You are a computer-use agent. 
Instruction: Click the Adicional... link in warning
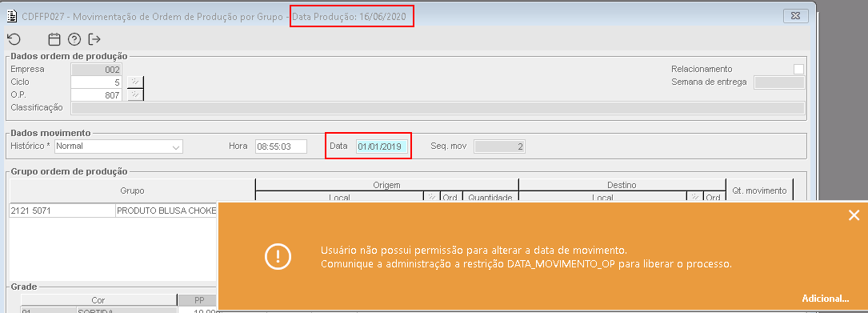826,299
